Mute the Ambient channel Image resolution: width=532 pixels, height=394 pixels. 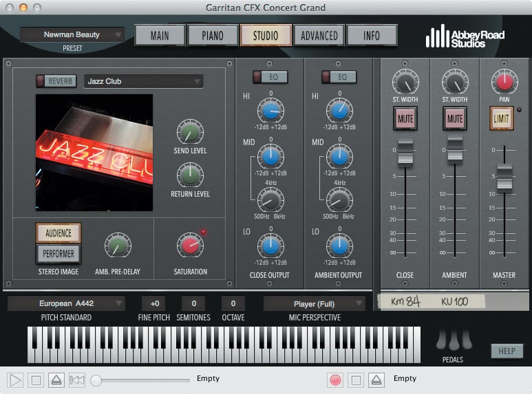(454, 118)
